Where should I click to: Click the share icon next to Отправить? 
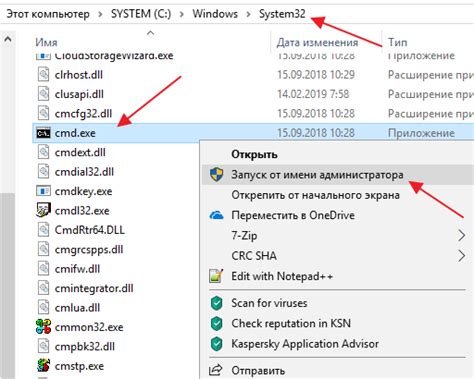tap(216, 370)
